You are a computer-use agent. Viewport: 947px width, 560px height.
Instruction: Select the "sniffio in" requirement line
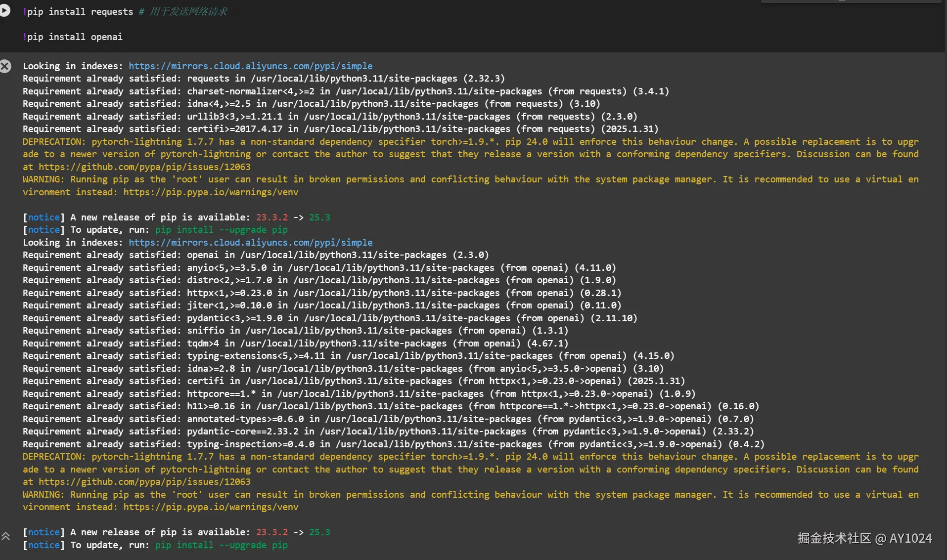coord(296,331)
